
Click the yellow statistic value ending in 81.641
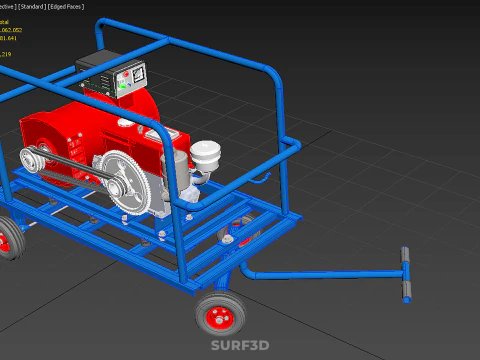8,38
